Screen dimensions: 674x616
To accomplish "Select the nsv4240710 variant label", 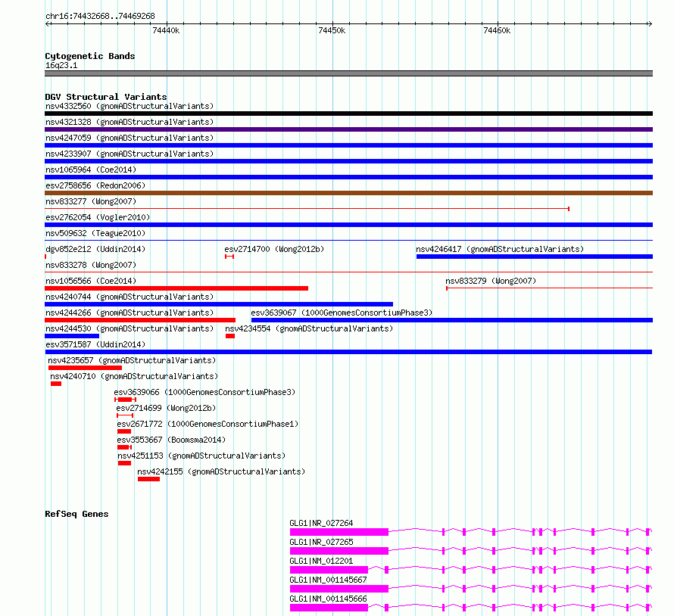I will [x=134, y=376].
